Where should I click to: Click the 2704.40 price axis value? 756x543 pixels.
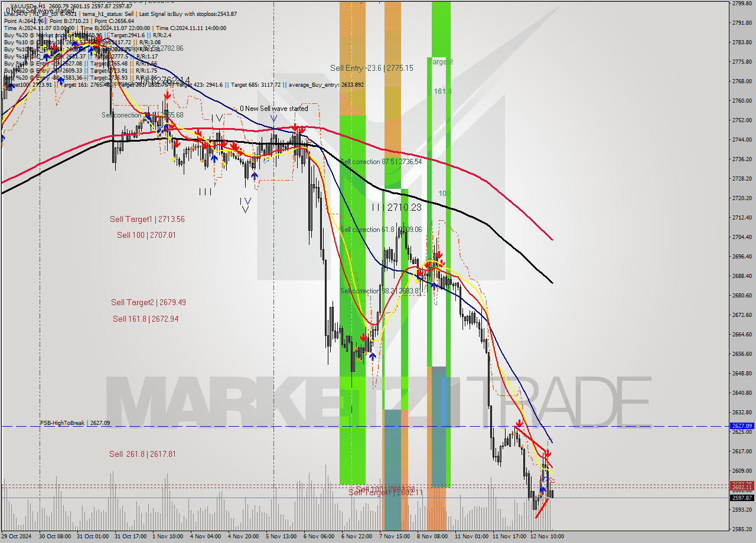(742, 237)
